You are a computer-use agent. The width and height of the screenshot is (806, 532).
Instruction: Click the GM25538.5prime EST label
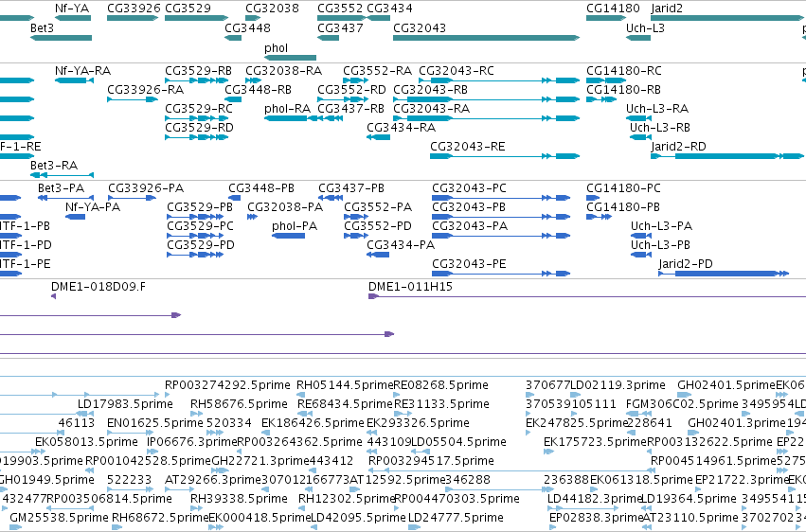coord(59,518)
